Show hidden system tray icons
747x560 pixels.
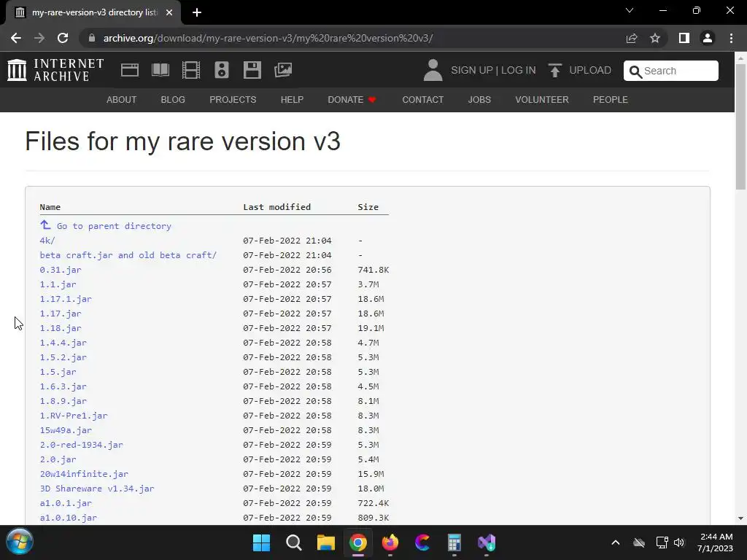[616, 542]
